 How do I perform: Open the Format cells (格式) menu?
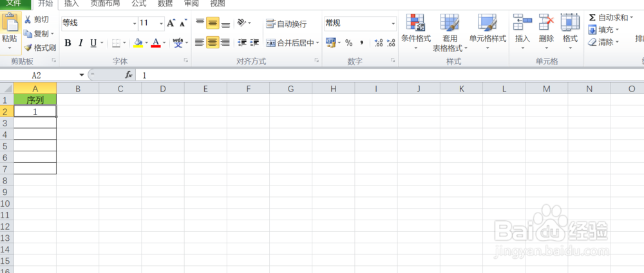pyautogui.click(x=570, y=32)
